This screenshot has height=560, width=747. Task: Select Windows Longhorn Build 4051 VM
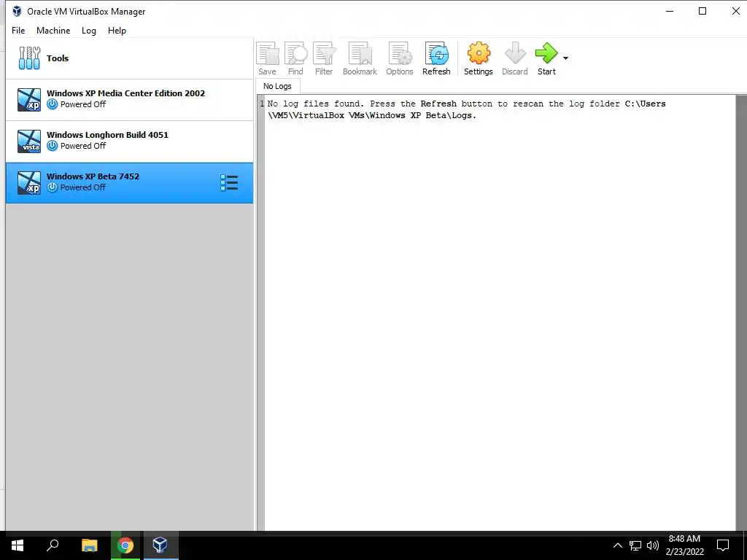coord(130,141)
